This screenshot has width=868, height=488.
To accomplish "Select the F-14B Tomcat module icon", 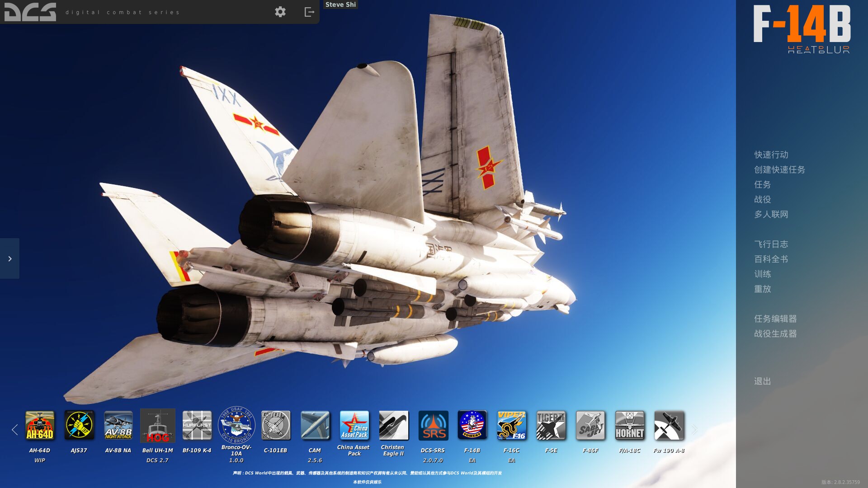I will click(472, 425).
